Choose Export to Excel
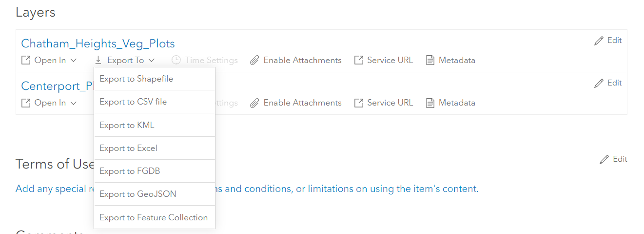Screen dimensions: 644x234 [128, 148]
